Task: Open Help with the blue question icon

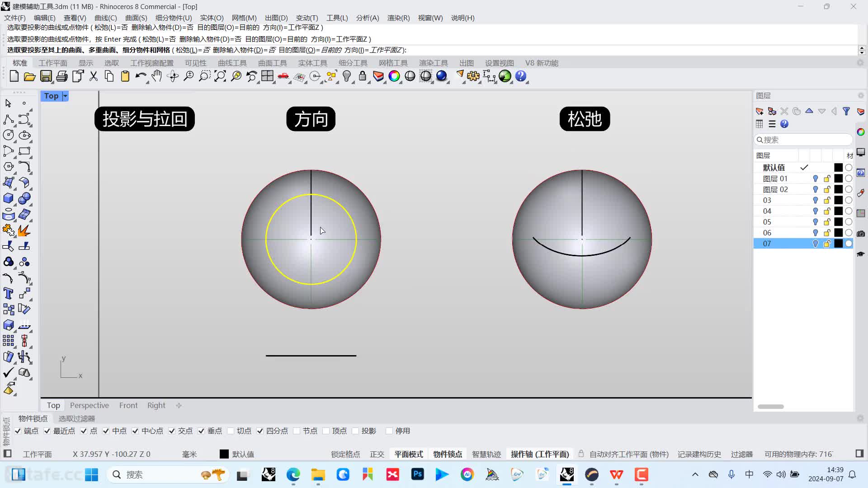Action: 521,76
